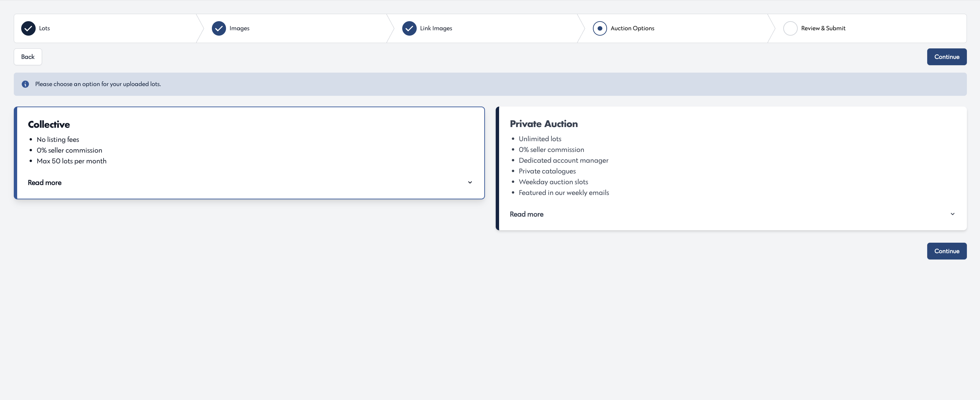The width and height of the screenshot is (980, 400).
Task: Click the Images step checkmark icon
Action: coord(219,29)
